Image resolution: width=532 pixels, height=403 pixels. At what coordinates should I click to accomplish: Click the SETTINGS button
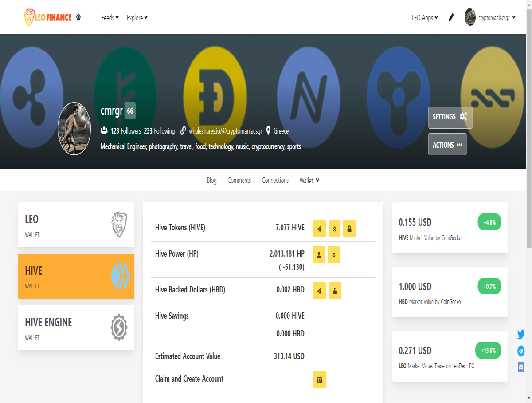pos(450,117)
